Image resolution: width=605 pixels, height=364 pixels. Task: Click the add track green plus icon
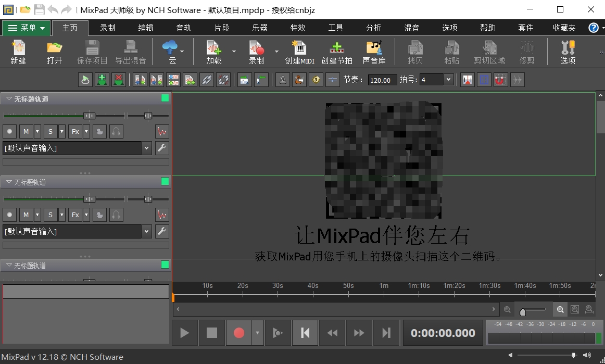point(102,80)
